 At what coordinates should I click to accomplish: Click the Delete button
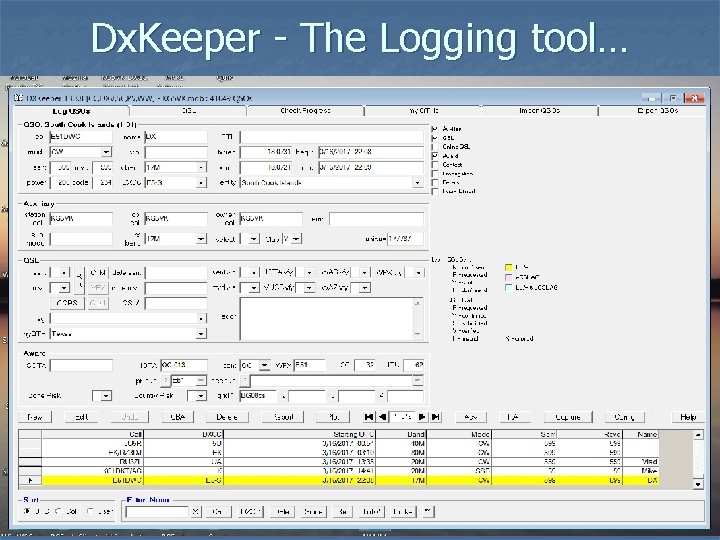pyautogui.click(x=227, y=417)
